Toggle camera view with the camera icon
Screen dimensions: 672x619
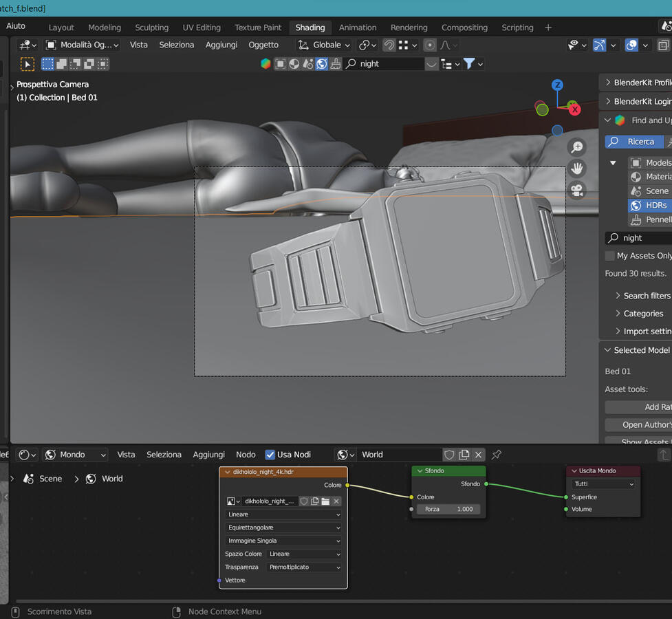(x=577, y=190)
